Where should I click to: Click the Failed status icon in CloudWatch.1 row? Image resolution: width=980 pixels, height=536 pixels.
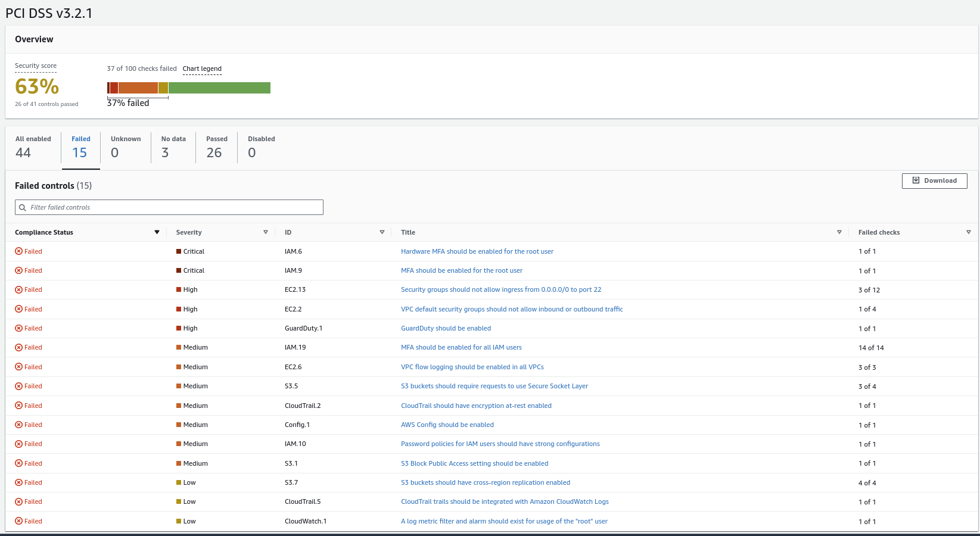[18, 521]
